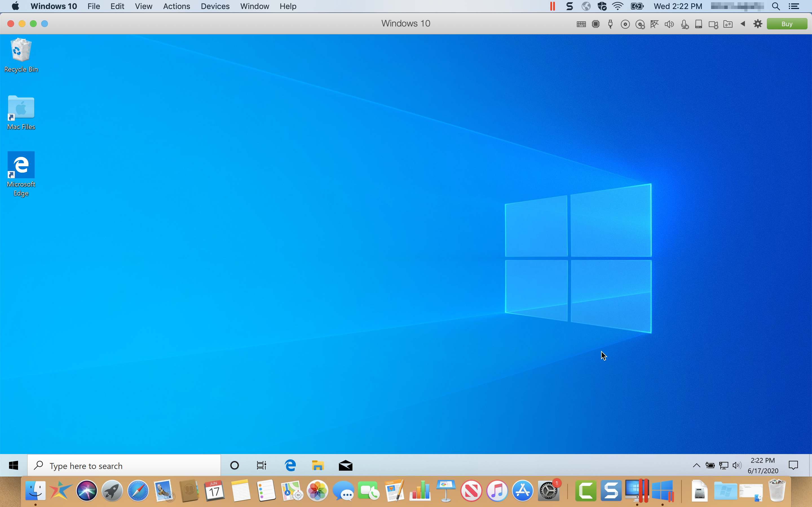Show hidden system tray icons chevron
This screenshot has height=507, width=812.
tap(696, 465)
